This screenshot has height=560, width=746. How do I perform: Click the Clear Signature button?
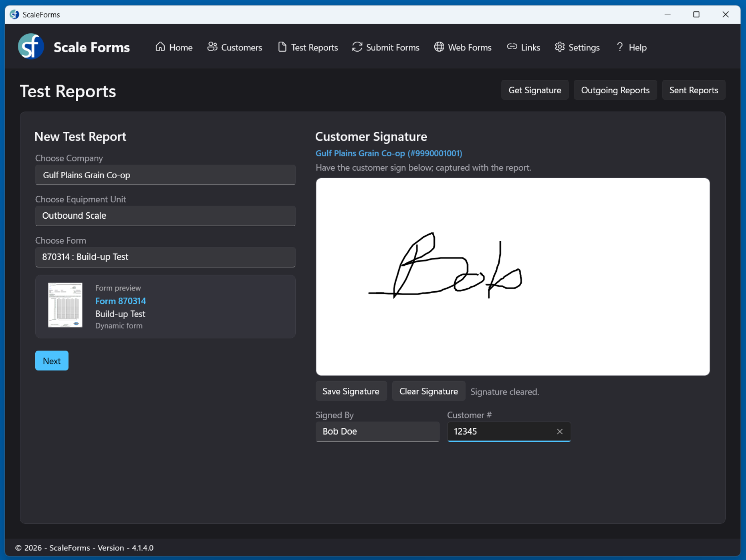coord(428,391)
